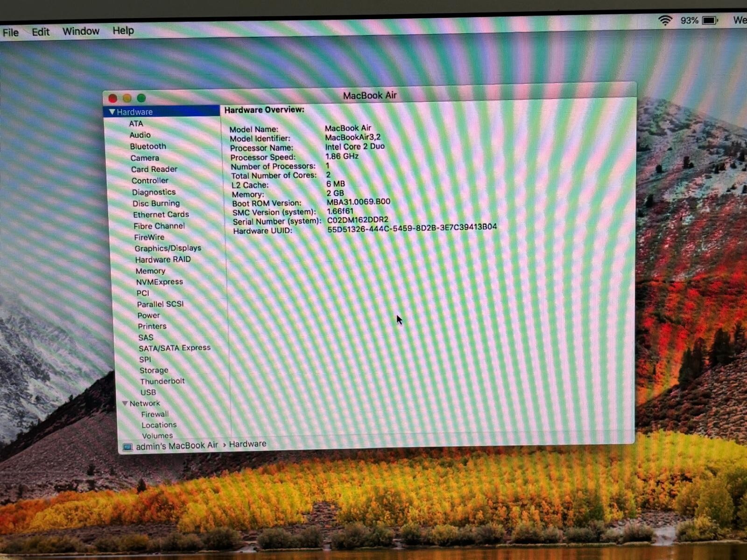Select Ethernet Cards in the sidebar

point(161,215)
